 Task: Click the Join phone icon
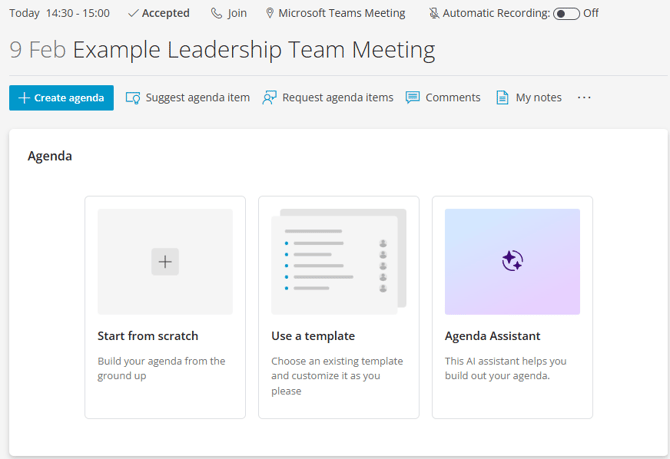(216, 14)
